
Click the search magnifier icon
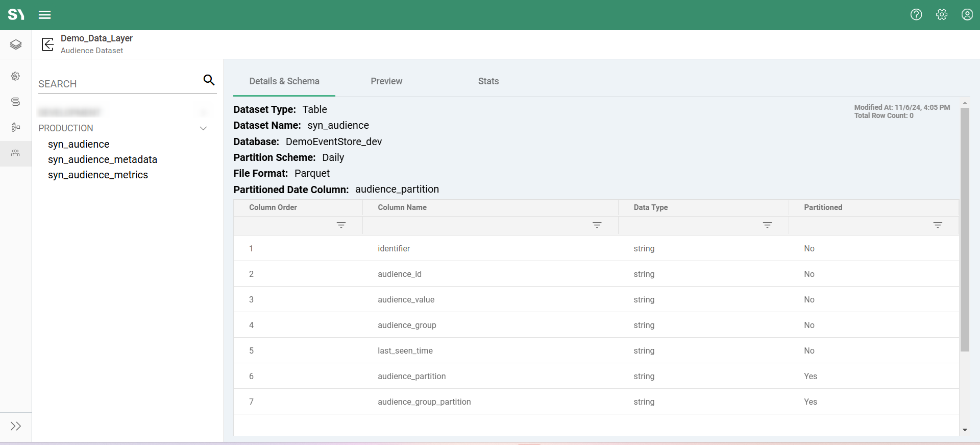pyautogui.click(x=209, y=80)
